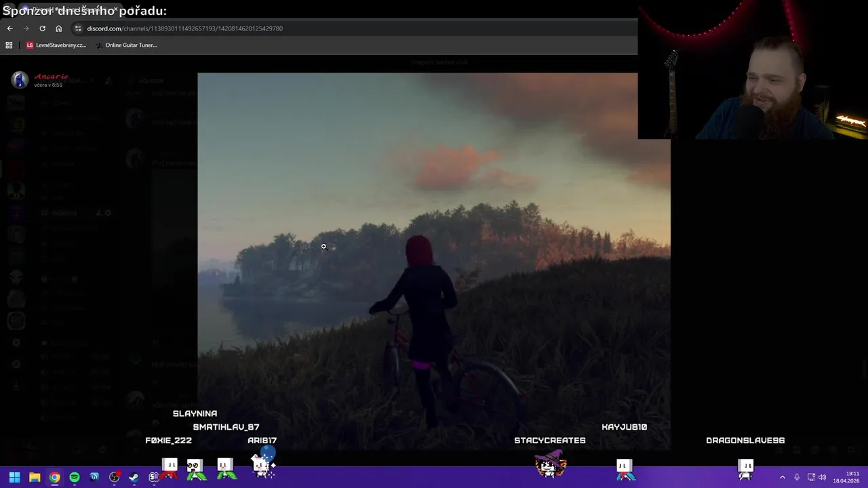Open the volume control in the tray
The image size is (868, 488).
point(823,477)
